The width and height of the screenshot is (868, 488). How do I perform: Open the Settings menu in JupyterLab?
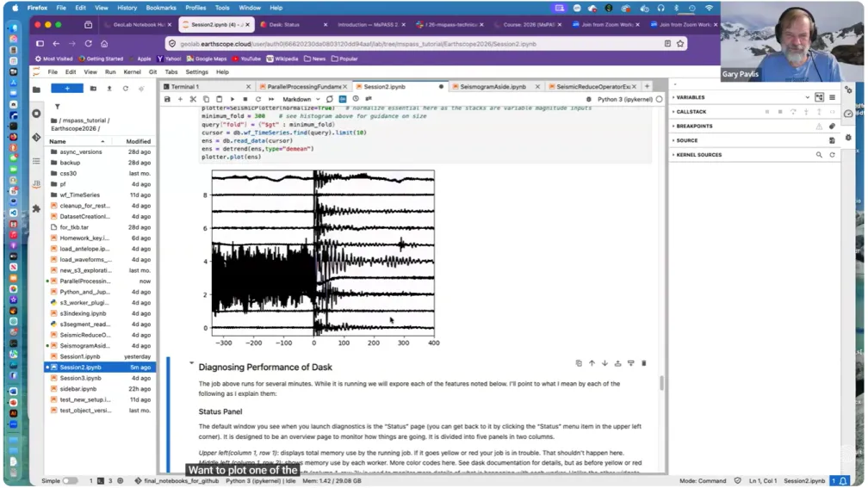pos(196,72)
